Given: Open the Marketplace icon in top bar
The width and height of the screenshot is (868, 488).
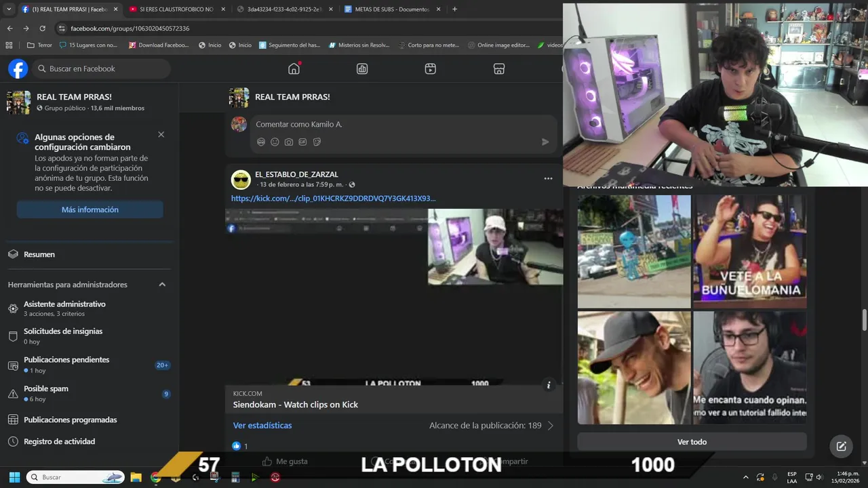Looking at the screenshot, I should 498,68.
